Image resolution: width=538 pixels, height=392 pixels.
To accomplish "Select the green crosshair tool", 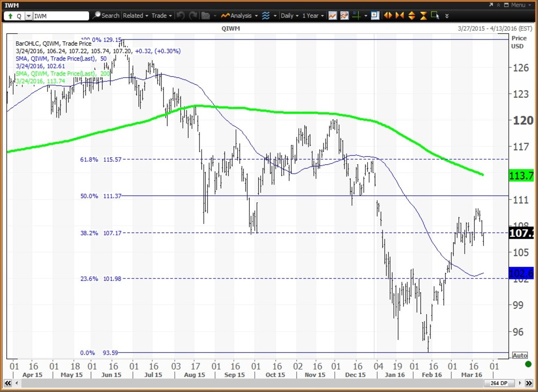I will [x=357, y=16].
